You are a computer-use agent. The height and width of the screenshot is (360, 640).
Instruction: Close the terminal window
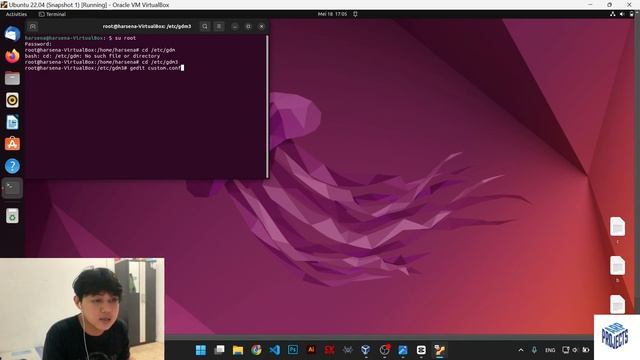pyautogui.click(x=262, y=27)
